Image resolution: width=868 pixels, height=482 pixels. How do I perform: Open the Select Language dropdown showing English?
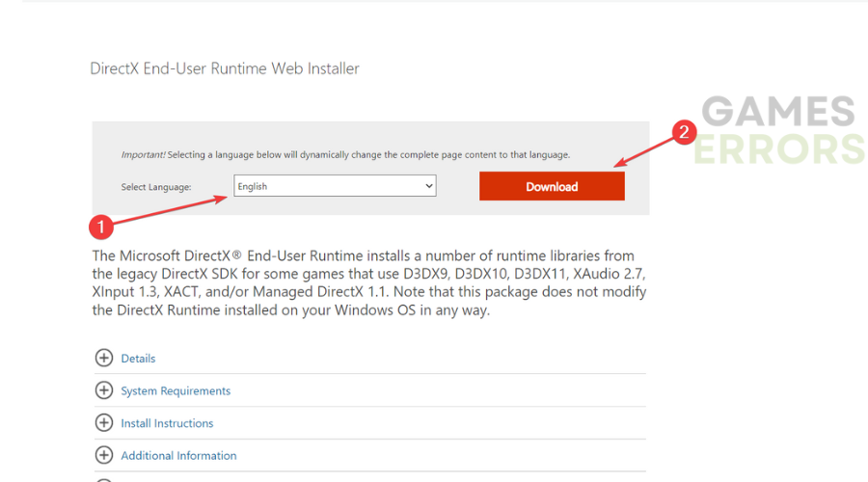(x=335, y=186)
